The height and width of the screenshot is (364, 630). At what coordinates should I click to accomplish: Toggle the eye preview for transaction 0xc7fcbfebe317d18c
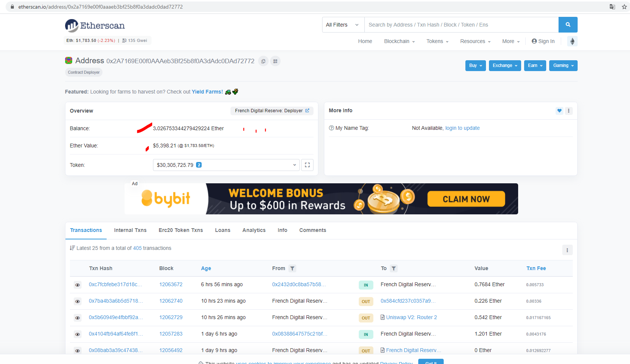tap(77, 285)
